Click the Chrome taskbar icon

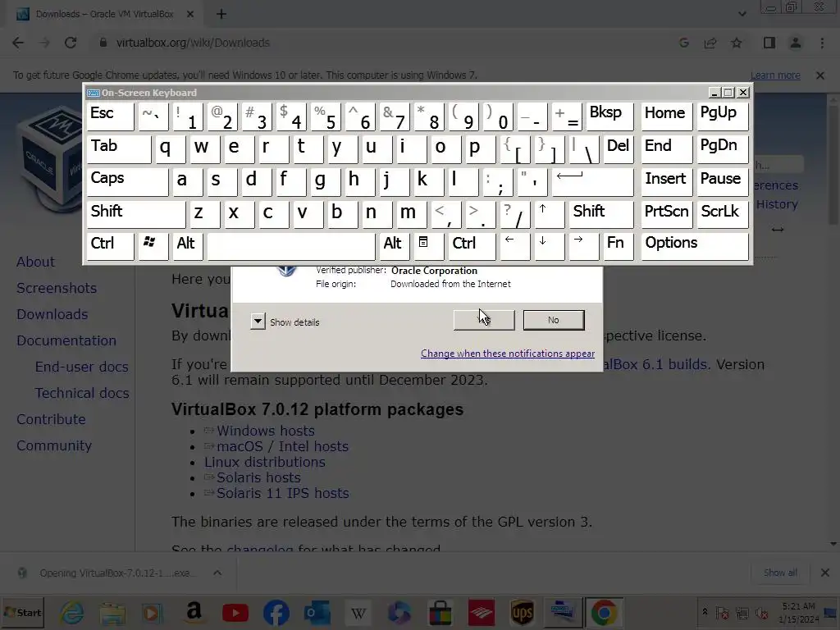tap(604, 613)
